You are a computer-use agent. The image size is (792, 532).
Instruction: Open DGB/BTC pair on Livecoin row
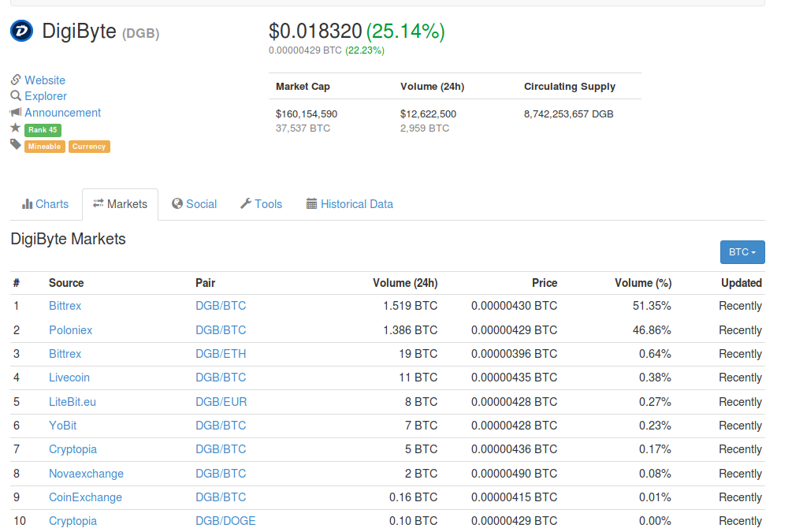click(x=221, y=378)
